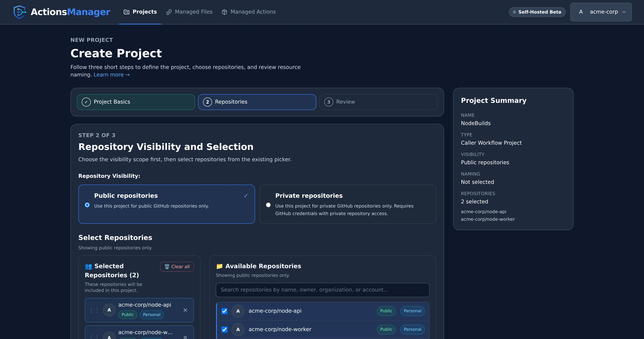Image resolution: width=644 pixels, height=339 pixels.
Task: Click the selected acme-corp/node-api avatar
Action: click(x=109, y=310)
